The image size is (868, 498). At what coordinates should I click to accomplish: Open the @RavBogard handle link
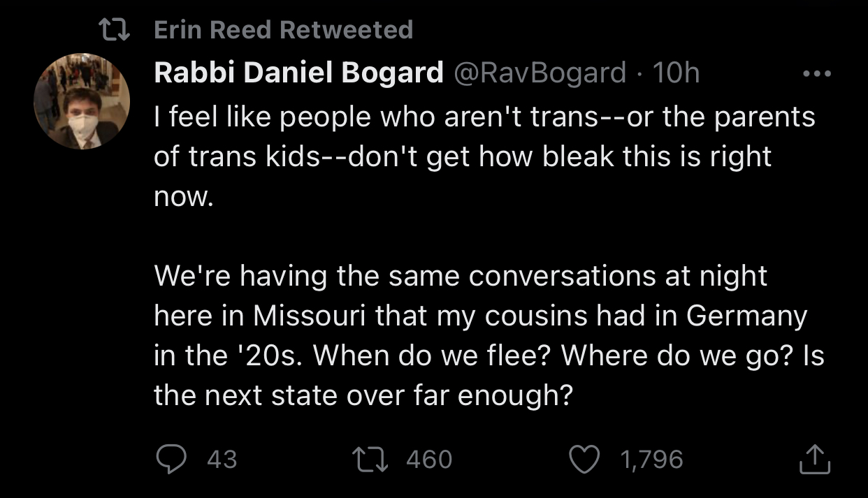(540, 73)
